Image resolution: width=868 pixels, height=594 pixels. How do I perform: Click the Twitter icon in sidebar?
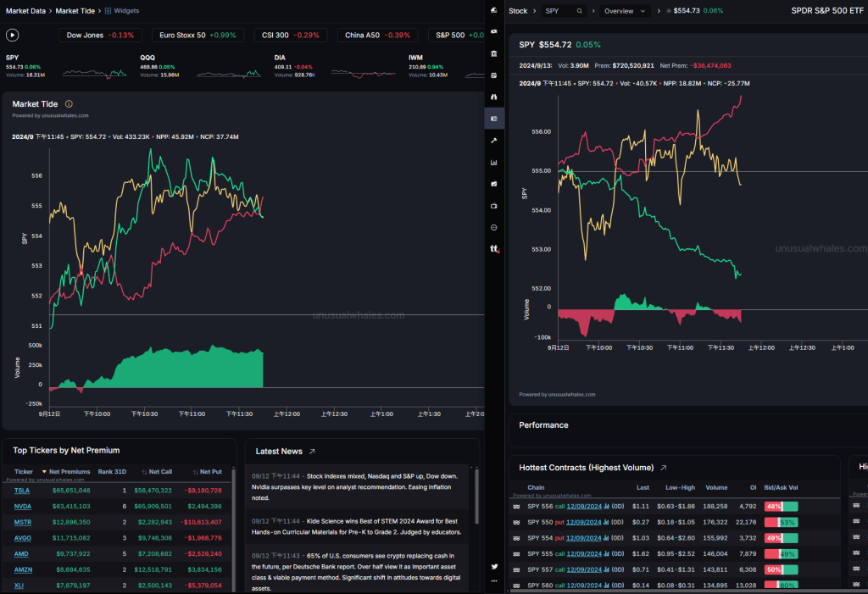tap(494, 566)
